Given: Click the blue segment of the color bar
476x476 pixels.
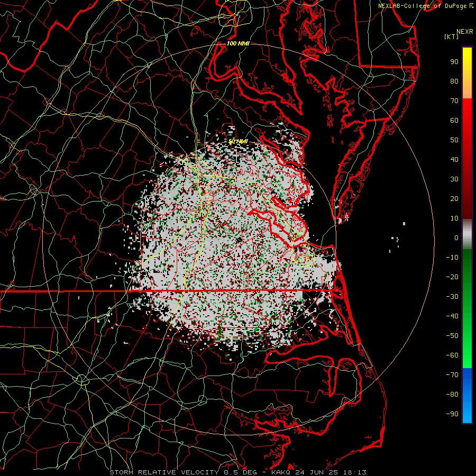Looking at the screenshot, I should coord(467,396).
